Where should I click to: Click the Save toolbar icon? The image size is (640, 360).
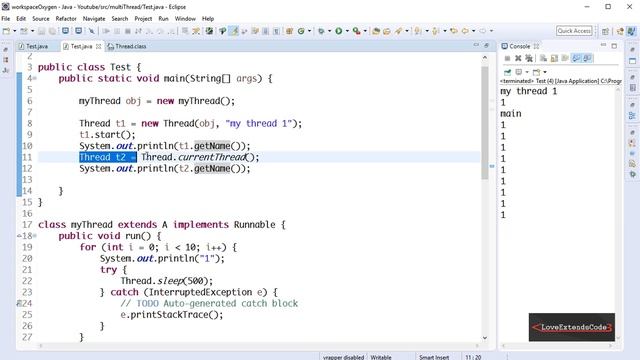click(41, 31)
